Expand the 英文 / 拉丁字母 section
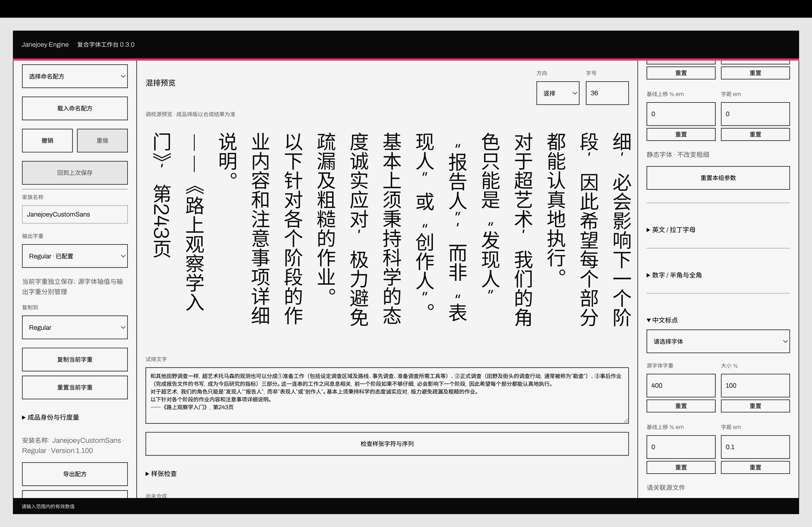The height and width of the screenshot is (527, 812). 671,230
